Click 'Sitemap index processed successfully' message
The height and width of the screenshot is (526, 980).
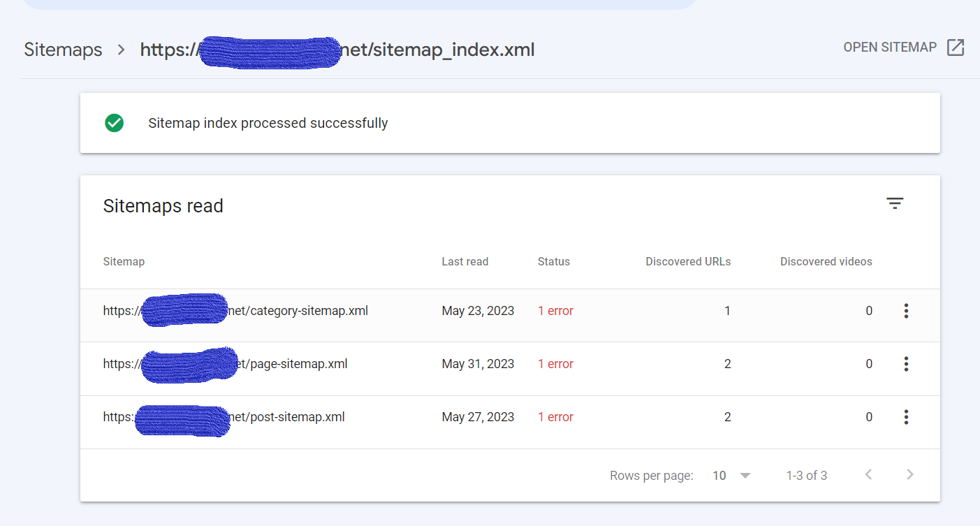tap(268, 123)
